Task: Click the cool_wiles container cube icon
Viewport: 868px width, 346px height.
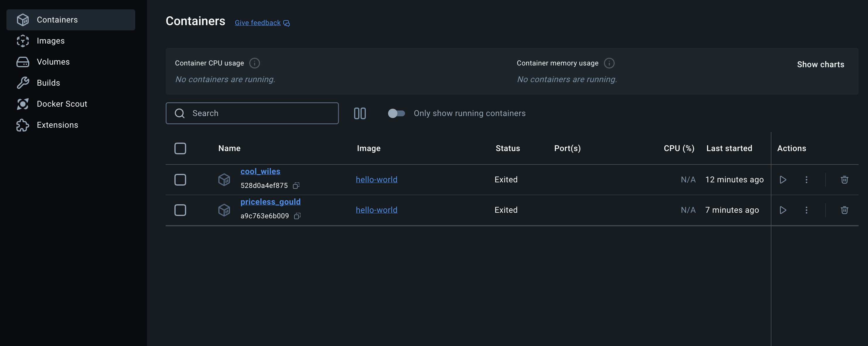Action: pos(224,180)
